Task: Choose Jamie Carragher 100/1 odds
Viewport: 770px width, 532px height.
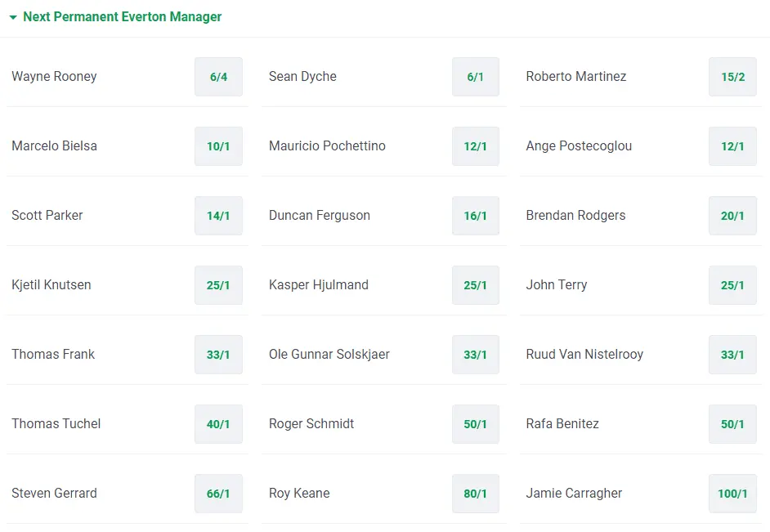Action: (x=732, y=494)
